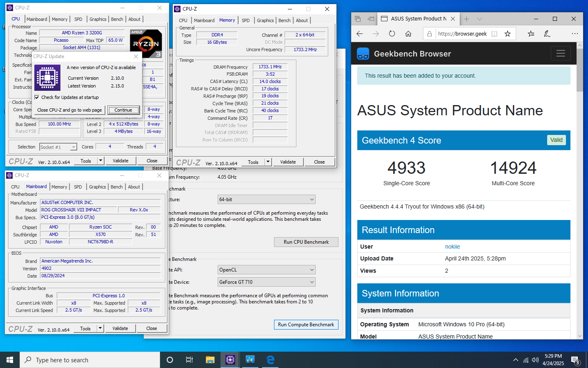
Task: Open Windows Start menu
Action: [10, 360]
